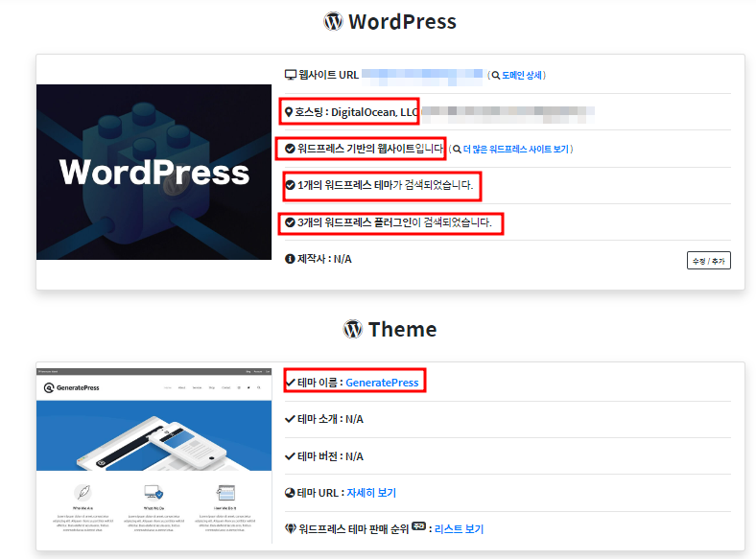Click the diamond icon beside 워드프레스 테마 판매 순위
Image resolution: width=756 pixels, height=559 pixels.
click(291, 528)
